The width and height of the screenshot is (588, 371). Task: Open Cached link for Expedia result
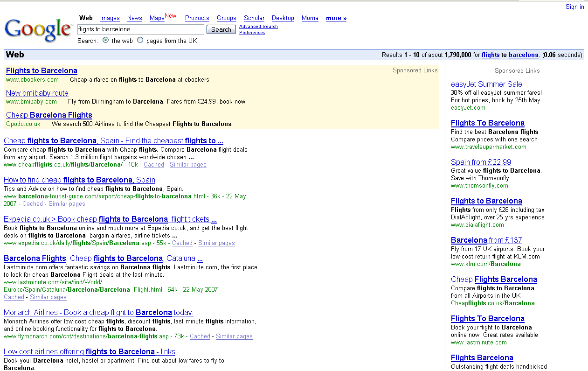point(182,243)
